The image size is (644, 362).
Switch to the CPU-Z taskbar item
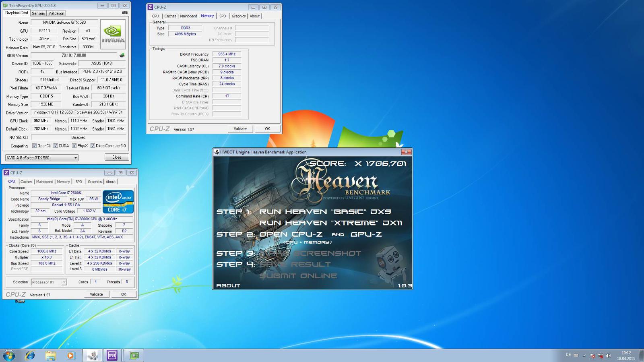coord(112,355)
